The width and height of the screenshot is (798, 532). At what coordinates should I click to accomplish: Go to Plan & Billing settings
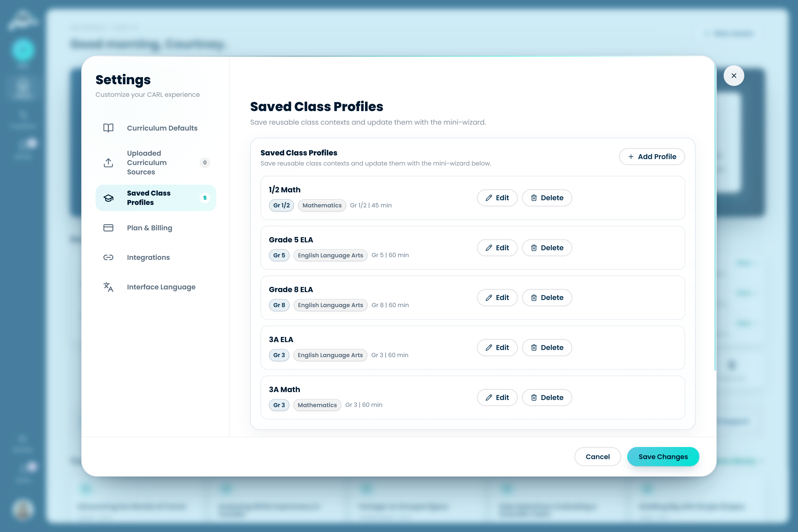tap(156, 228)
